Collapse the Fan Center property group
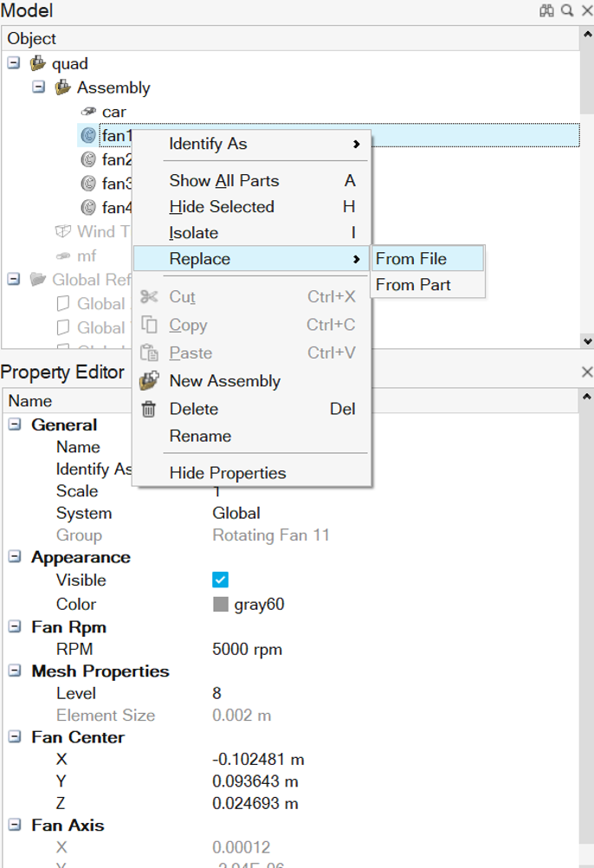The image size is (594, 868). pyautogui.click(x=14, y=737)
